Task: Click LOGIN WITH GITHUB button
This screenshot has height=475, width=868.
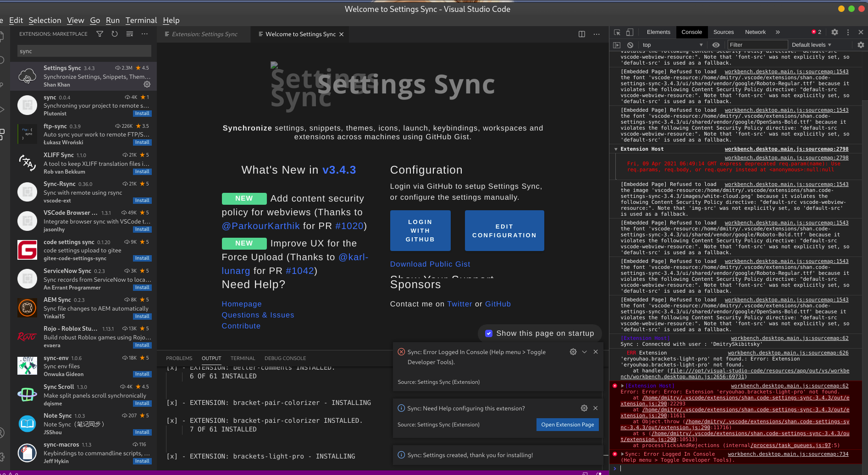Action: pos(420,230)
